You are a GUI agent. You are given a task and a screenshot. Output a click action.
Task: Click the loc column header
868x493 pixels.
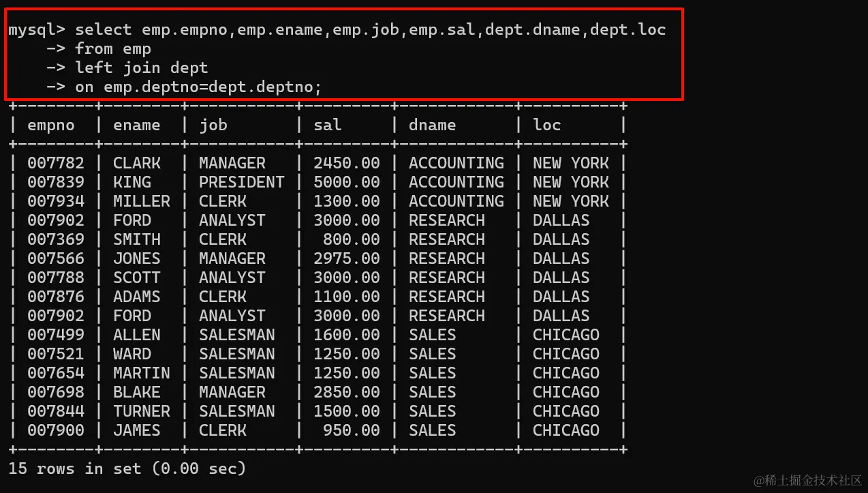click(x=546, y=125)
